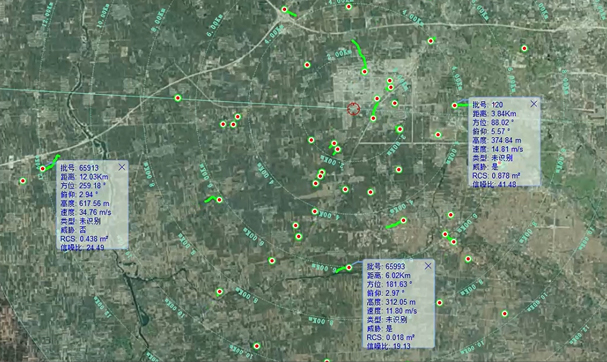
Task: Click the text 批号: 120
Action: point(488,105)
